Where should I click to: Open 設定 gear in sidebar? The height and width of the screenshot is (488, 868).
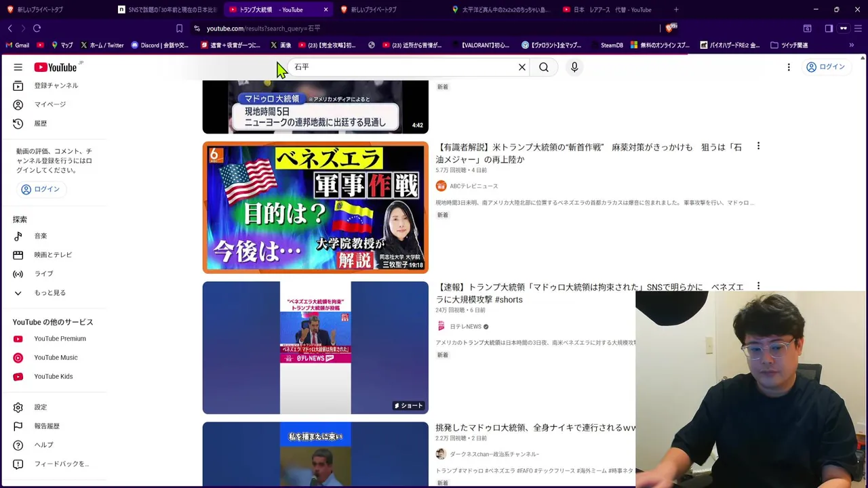tap(54, 407)
